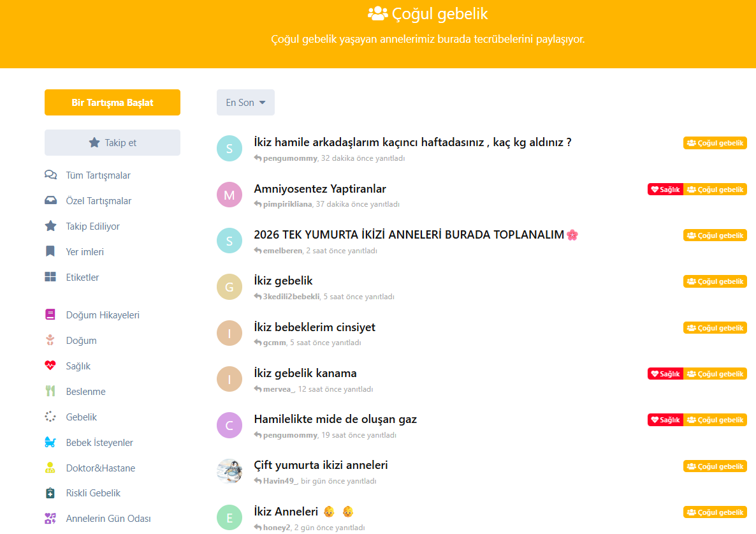The width and height of the screenshot is (756, 534).
Task: Click the Riskli Gebelik clipboard icon
Action: 50,493
